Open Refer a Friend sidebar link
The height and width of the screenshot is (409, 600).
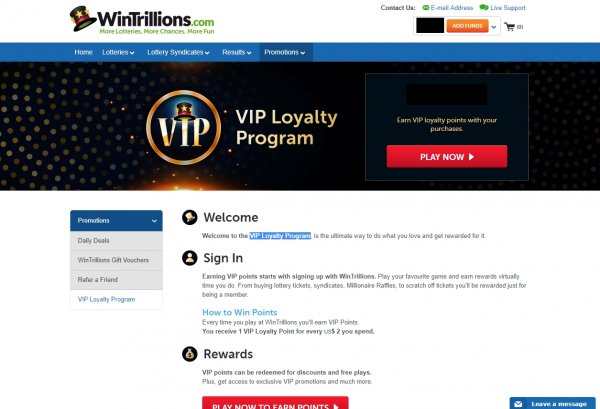tap(116, 280)
